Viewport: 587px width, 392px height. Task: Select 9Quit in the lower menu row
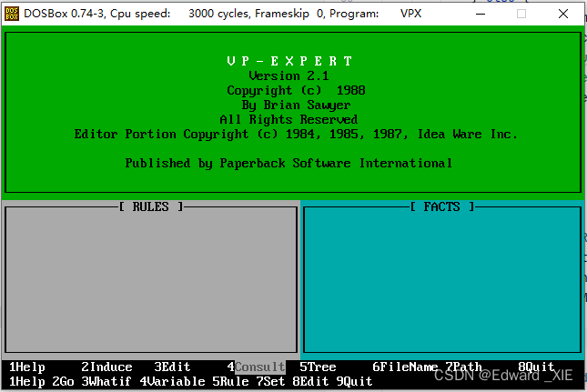354,381
